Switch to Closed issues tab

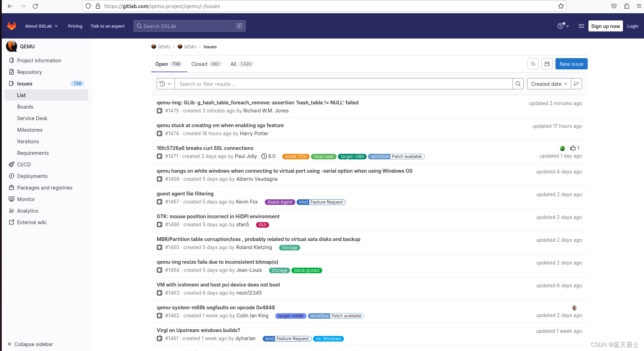pos(206,64)
